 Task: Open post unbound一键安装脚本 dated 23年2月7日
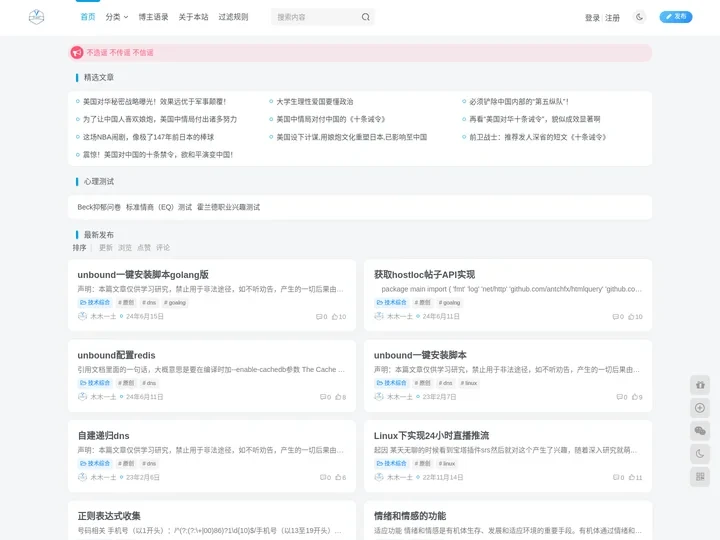tap(420, 355)
